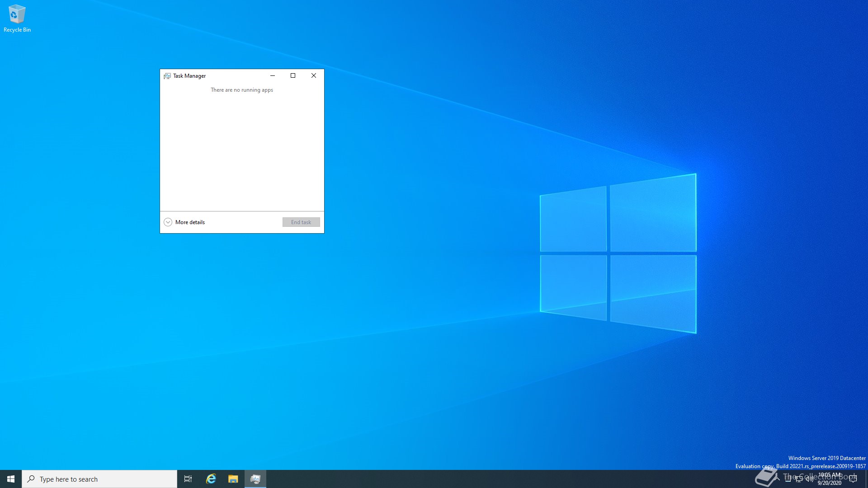Open the volume speaker control

tap(809, 479)
